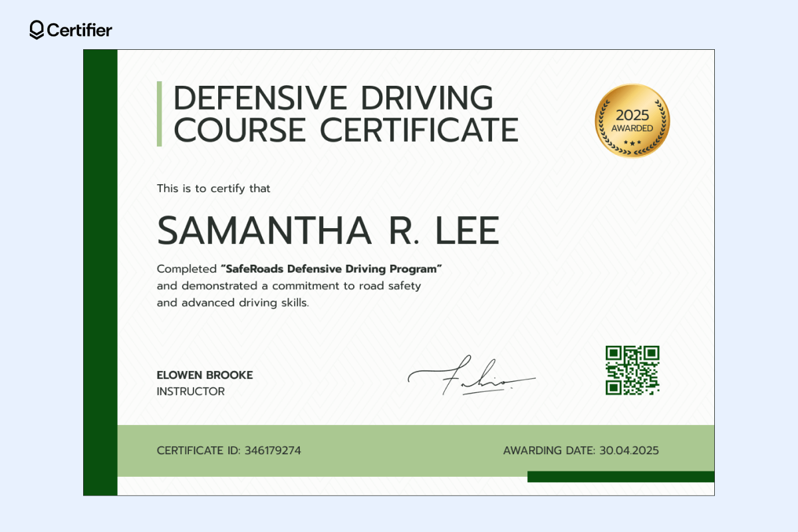Image resolution: width=798 pixels, height=532 pixels.
Task: Expand the Certificate ID footer section
Action: point(228,450)
